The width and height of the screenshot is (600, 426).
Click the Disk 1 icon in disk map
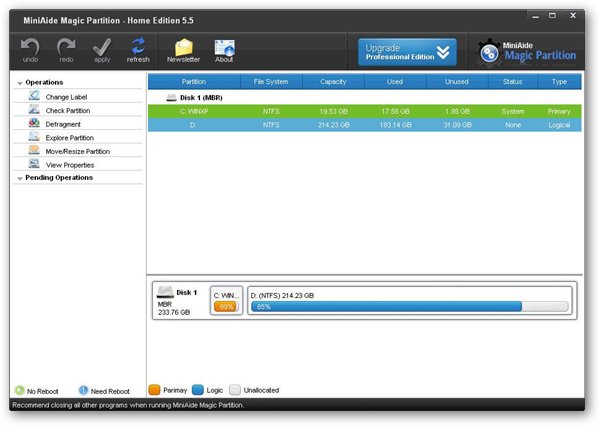point(165,292)
